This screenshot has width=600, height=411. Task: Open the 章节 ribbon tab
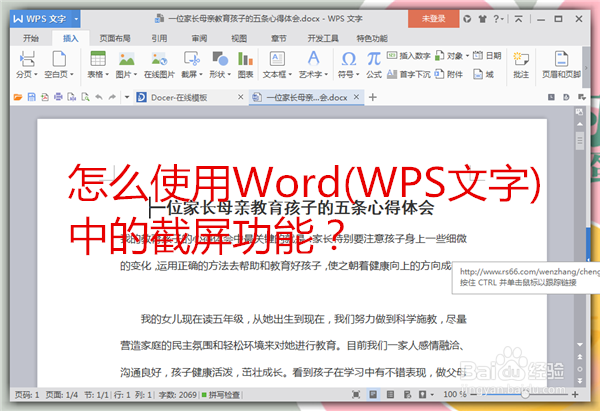[x=279, y=38]
